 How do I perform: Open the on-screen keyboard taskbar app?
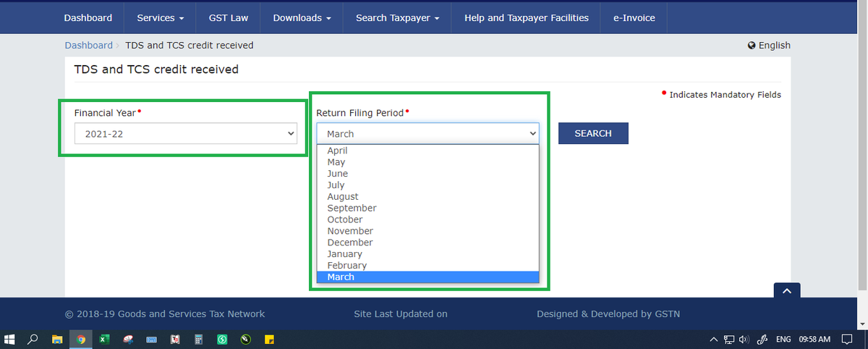coord(151,339)
